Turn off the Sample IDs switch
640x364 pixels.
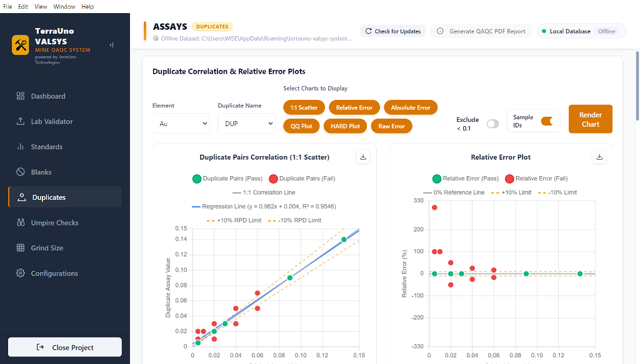(x=547, y=121)
